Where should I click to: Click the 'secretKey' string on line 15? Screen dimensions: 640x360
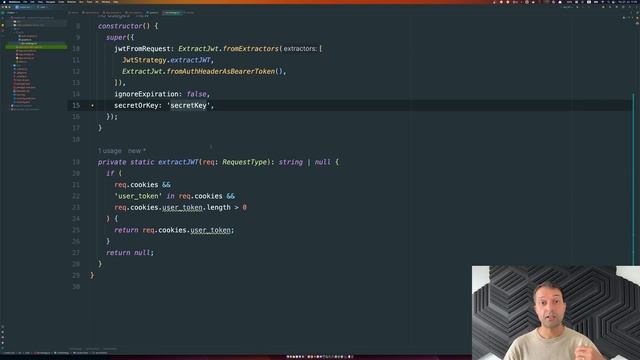188,105
